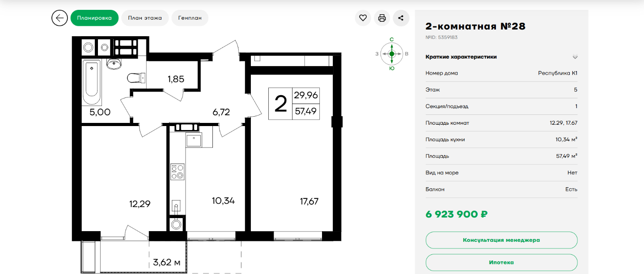
Task: Click the toilet symbol in the bathroom
Action: (136, 78)
